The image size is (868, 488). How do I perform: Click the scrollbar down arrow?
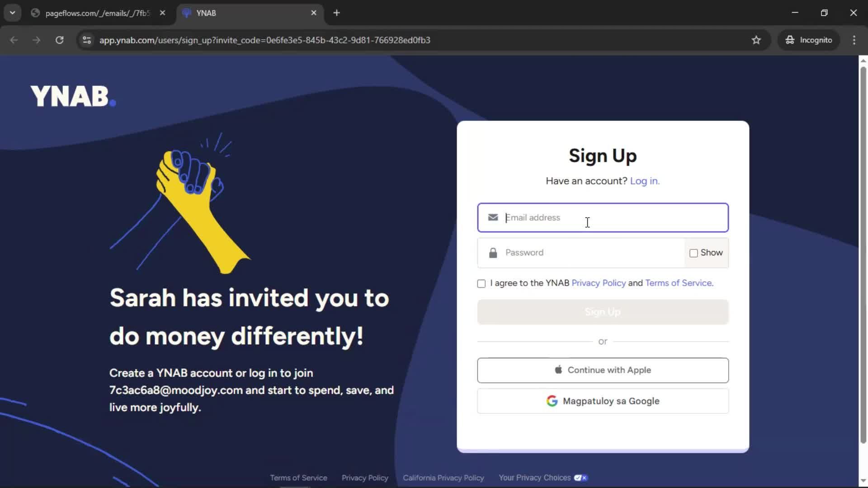pos(863,481)
